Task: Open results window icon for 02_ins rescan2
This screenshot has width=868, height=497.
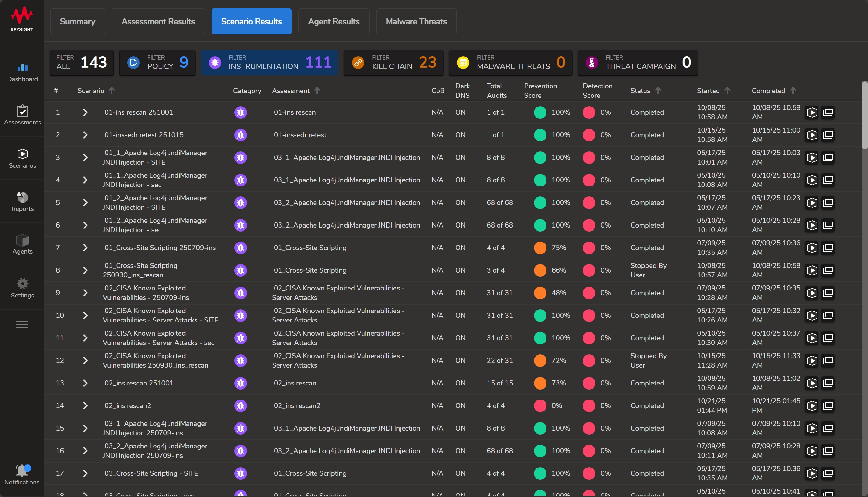Action: click(828, 405)
